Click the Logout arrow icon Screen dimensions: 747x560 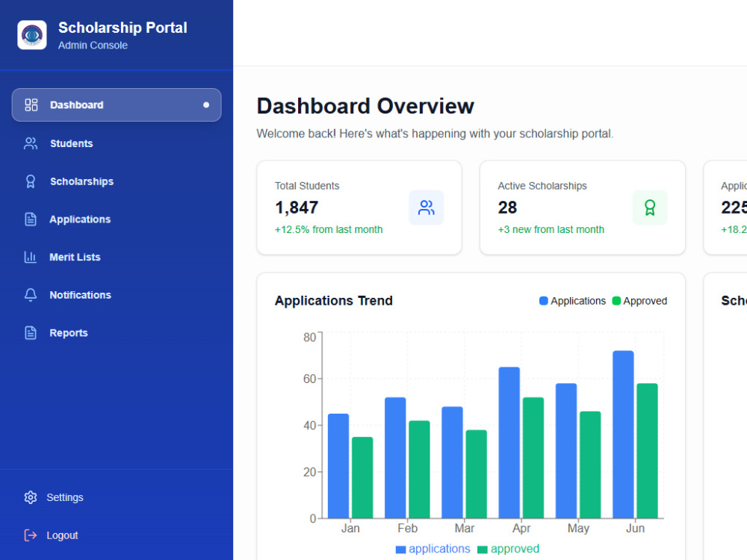pos(31,535)
